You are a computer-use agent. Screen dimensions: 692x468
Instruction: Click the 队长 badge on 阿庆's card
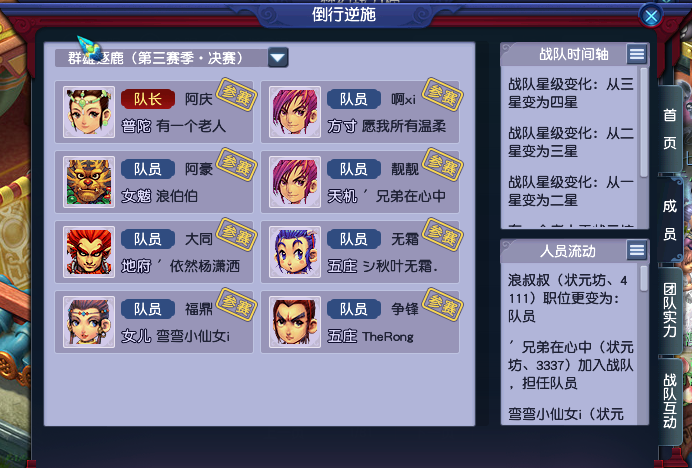[x=148, y=99]
